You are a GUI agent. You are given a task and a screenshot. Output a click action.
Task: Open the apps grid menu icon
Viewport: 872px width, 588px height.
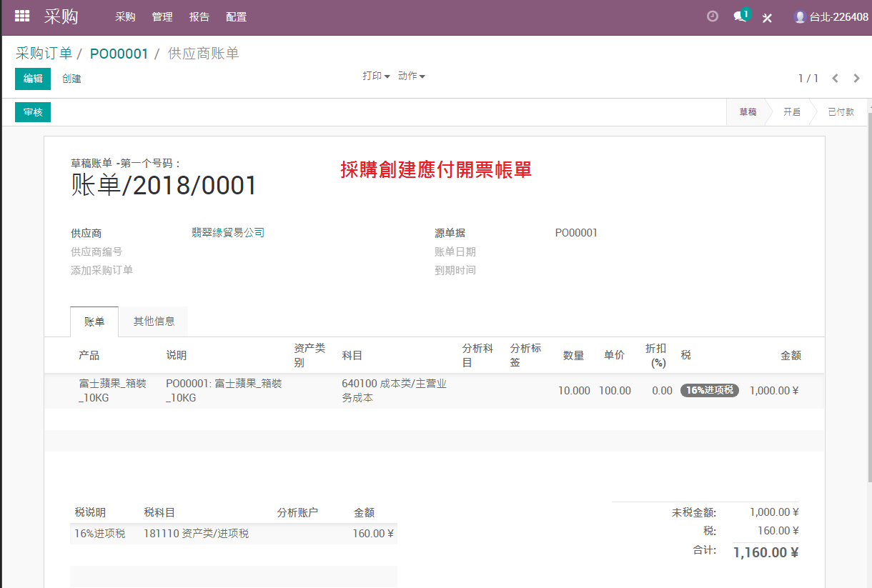pyautogui.click(x=22, y=16)
